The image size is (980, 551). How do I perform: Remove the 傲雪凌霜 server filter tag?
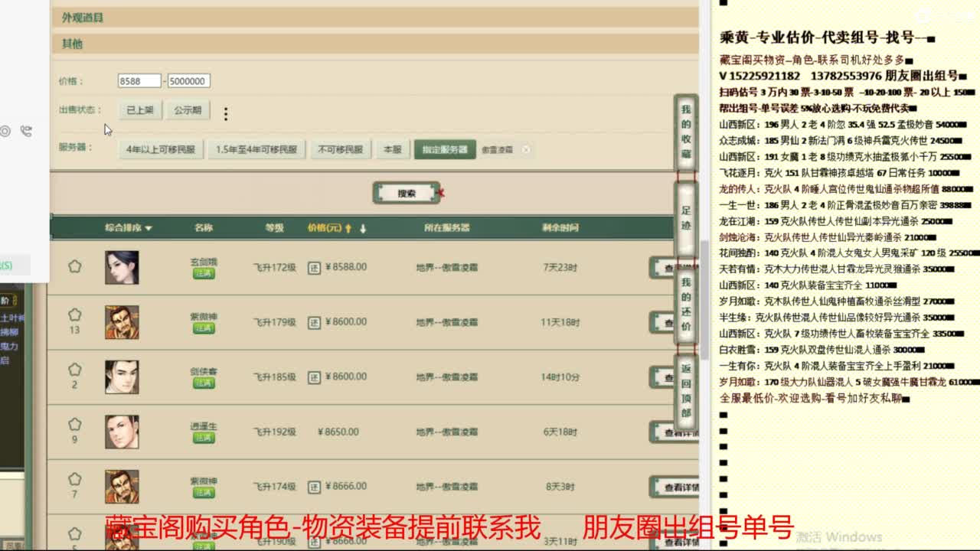click(526, 150)
